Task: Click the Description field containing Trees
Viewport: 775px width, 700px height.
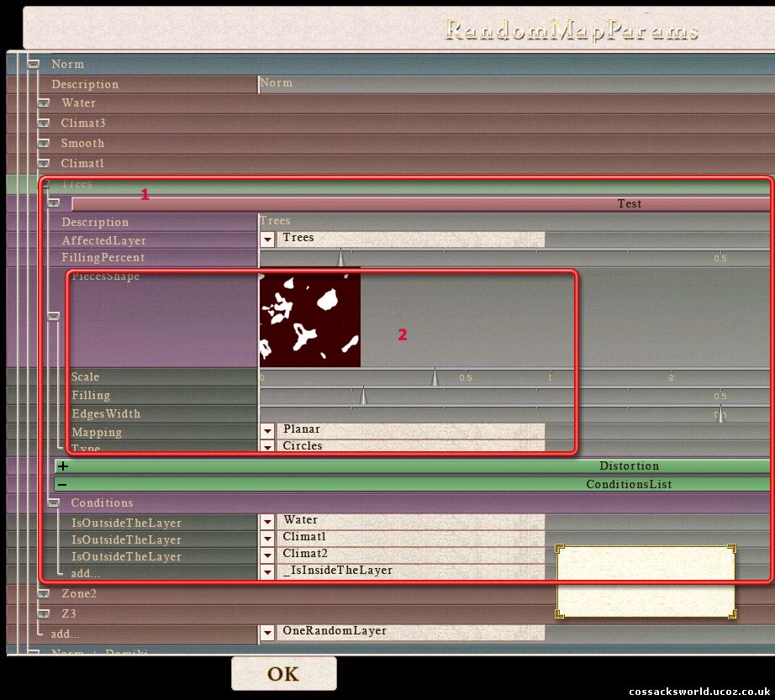Action: point(516,221)
